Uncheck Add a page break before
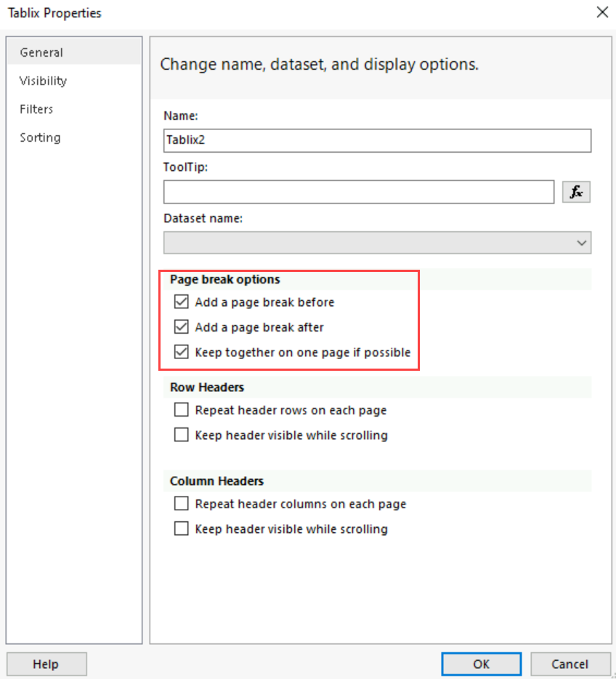The image size is (616, 679). click(181, 302)
